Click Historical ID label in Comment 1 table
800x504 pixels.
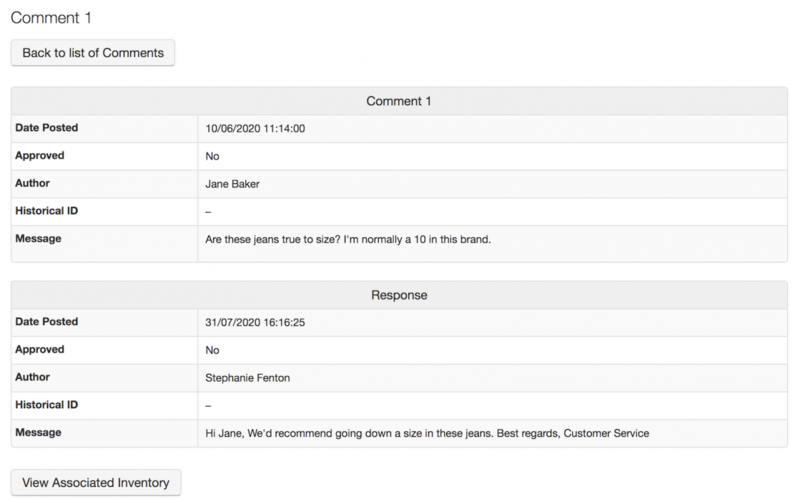48,211
